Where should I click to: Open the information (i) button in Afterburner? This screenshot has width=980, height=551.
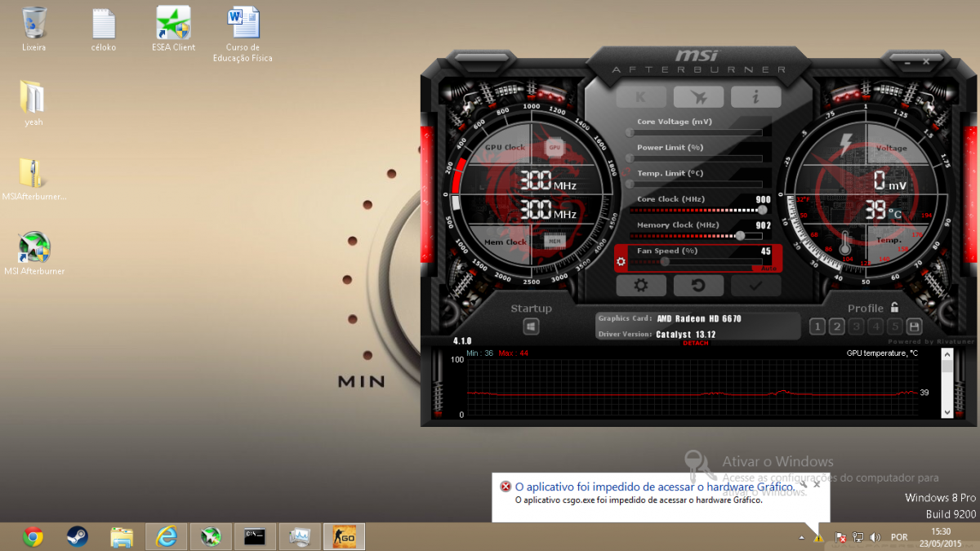(x=756, y=96)
